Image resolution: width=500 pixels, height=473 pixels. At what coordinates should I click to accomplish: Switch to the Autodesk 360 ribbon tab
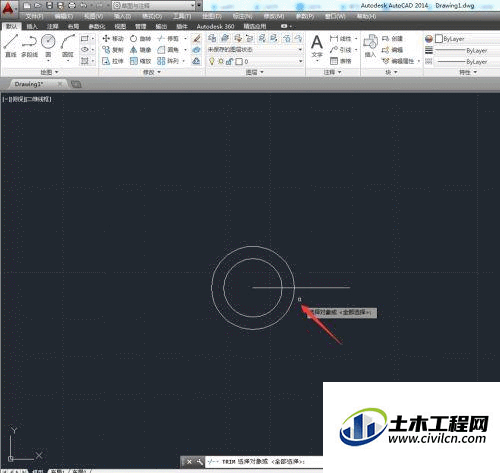[215, 26]
